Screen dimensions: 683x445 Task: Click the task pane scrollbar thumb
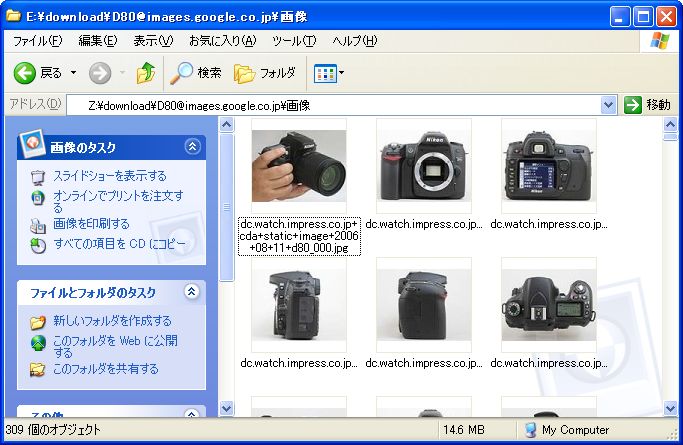(227, 208)
